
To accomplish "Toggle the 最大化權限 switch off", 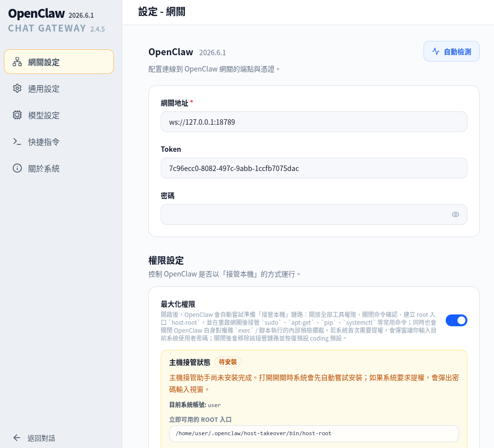I will (x=456, y=320).
